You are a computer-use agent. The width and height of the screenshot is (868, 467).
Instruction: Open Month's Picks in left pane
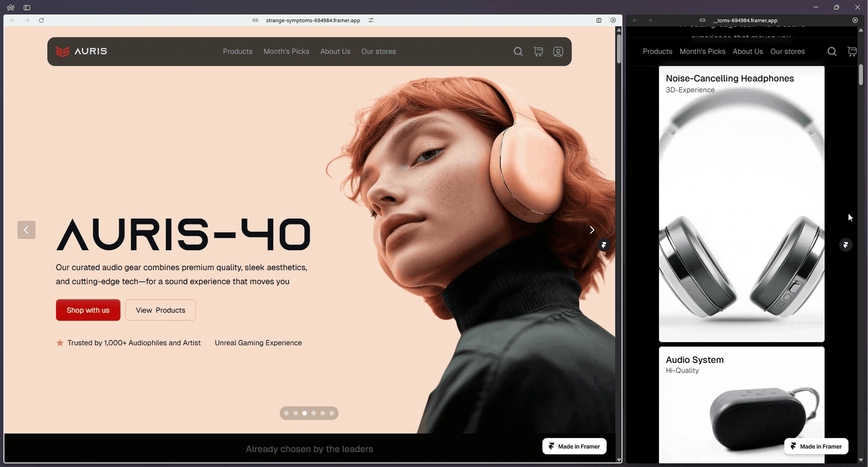(x=286, y=52)
